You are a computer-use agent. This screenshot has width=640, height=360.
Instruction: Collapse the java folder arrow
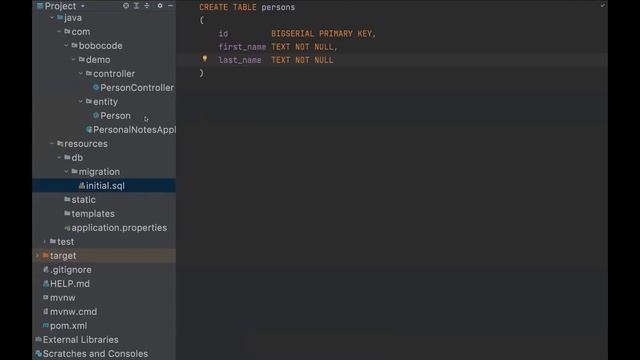[x=52, y=18]
